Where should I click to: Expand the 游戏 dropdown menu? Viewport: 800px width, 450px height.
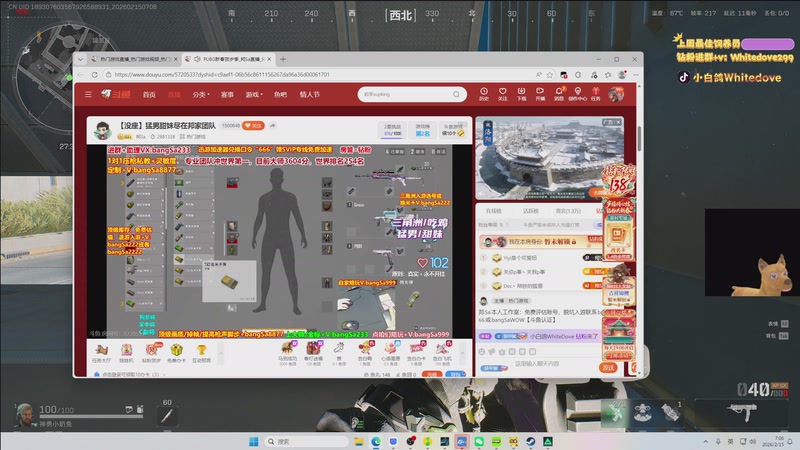click(x=254, y=94)
